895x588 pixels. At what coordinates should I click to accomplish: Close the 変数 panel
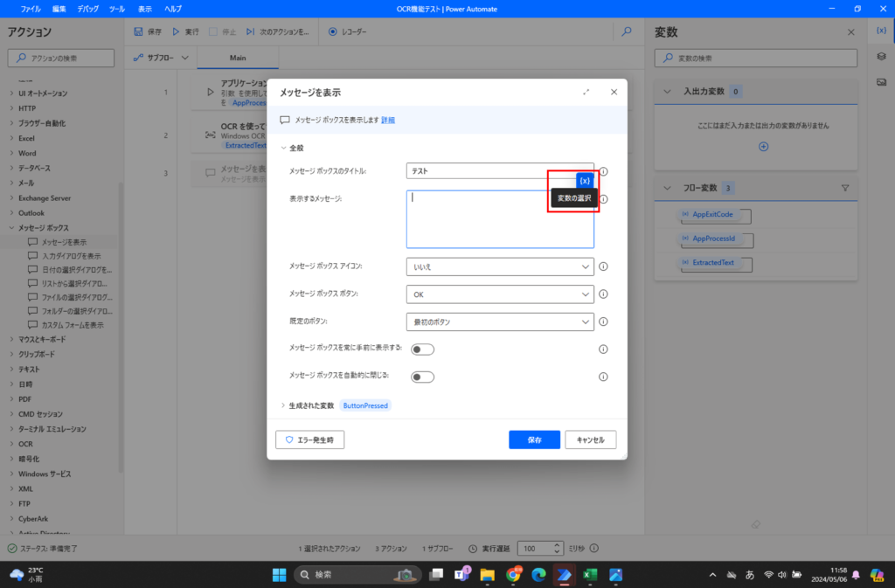click(851, 32)
